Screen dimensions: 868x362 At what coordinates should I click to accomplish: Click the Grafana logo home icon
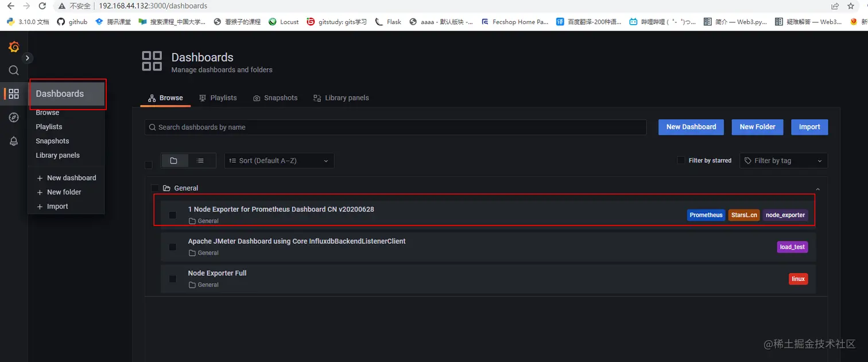pyautogui.click(x=14, y=47)
